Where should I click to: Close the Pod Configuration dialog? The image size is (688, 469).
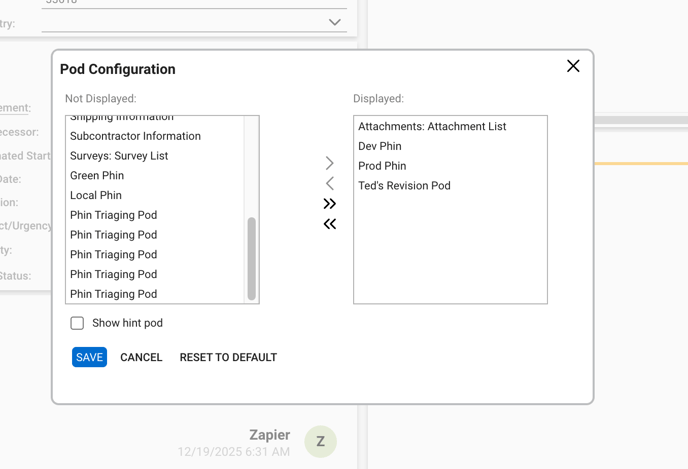[573, 66]
